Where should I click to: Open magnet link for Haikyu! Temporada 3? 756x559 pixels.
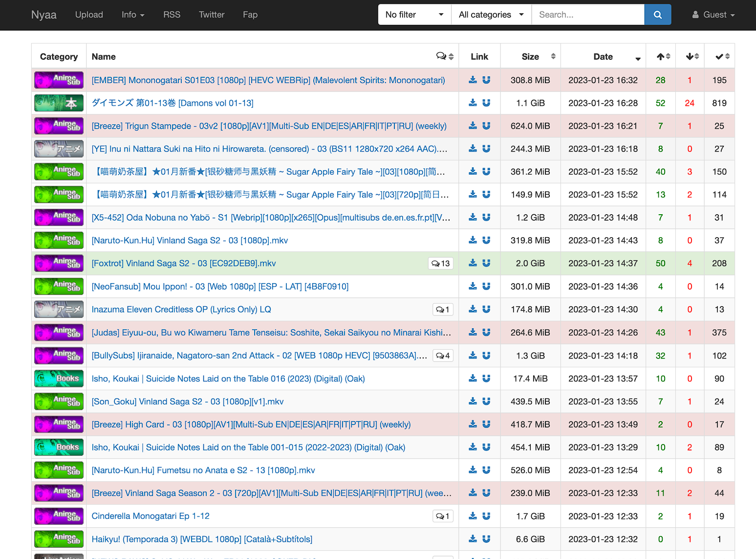pyautogui.click(x=486, y=538)
